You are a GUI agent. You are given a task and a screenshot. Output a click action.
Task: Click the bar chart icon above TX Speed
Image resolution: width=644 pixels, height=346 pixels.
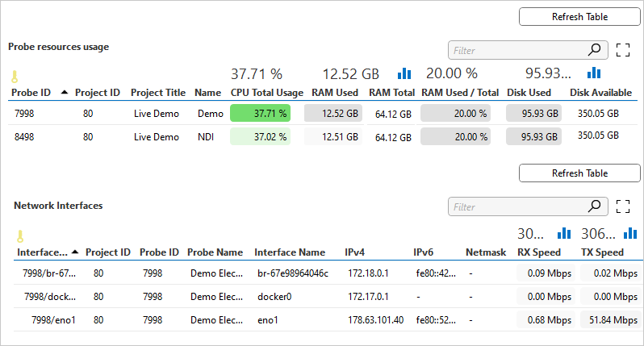click(630, 233)
